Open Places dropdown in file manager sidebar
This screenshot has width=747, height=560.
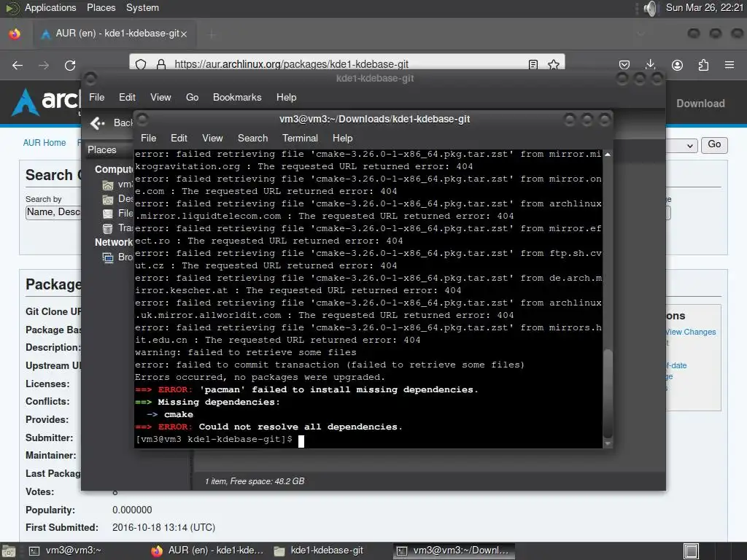point(109,150)
